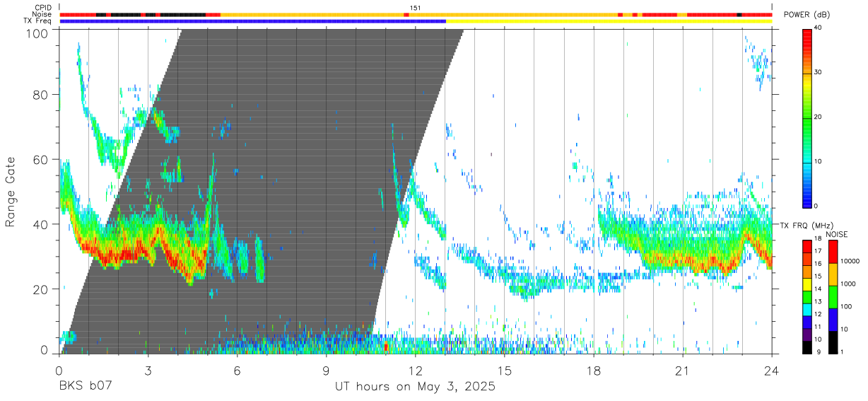Click the NOISE legend color scale bar
Image resolution: width=868 pixels, height=401 pixels.
833,296
